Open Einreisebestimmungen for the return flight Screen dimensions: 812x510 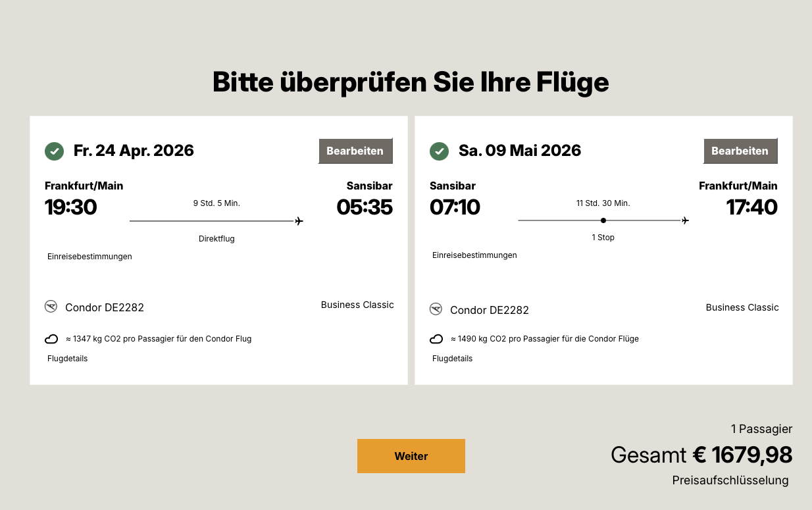(x=474, y=255)
